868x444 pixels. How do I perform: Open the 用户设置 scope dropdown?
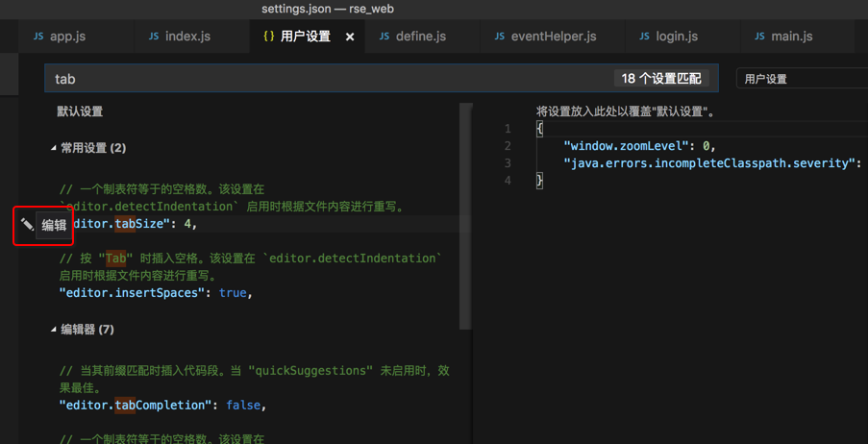(801, 79)
